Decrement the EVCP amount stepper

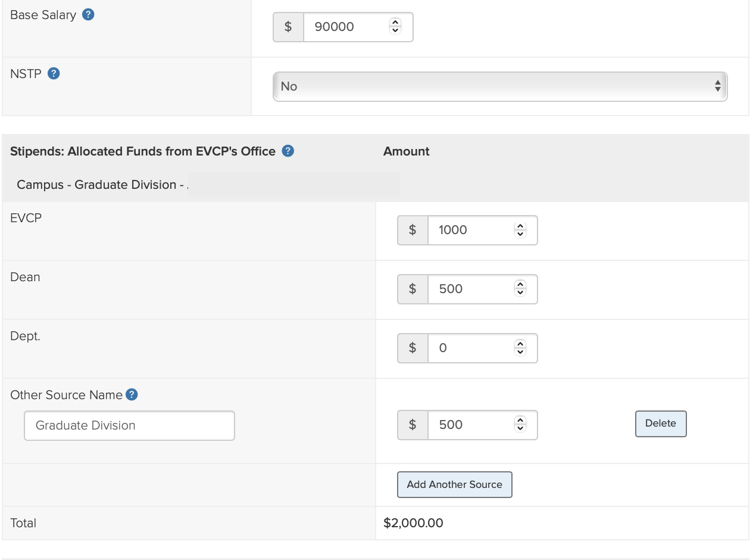click(x=520, y=234)
